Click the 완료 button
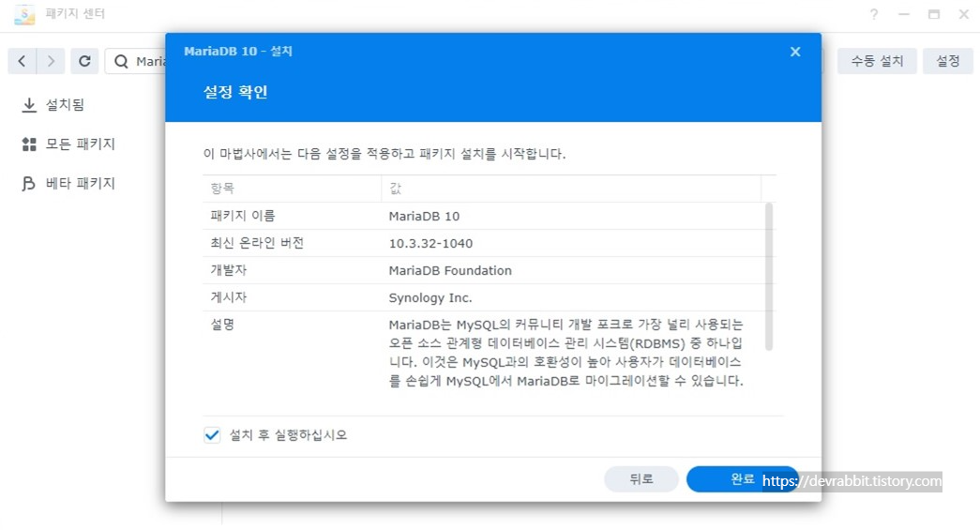The image size is (980, 530). click(x=742, y=478)
